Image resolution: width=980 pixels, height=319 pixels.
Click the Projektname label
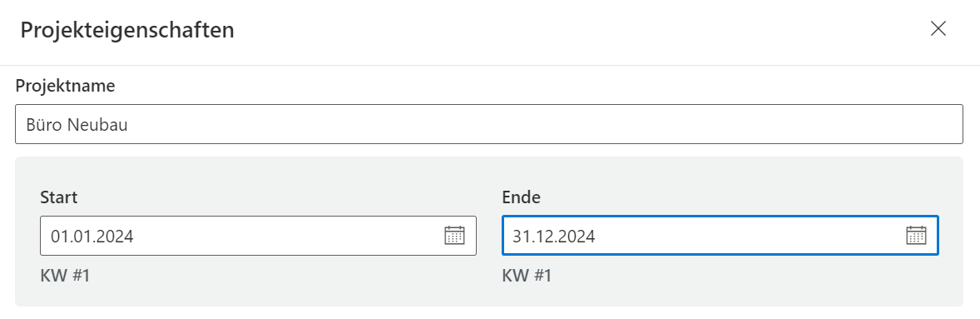(65, 86)
